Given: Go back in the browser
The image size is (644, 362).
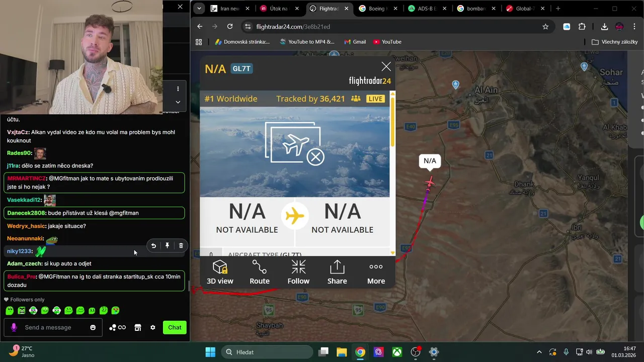Looking at the screenshot, I should [200, 27].
